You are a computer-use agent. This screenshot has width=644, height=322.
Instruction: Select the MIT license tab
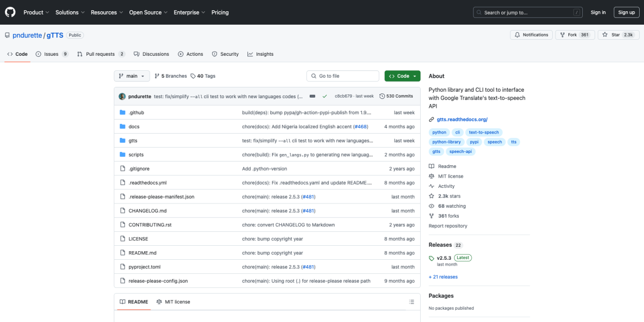(x=173, y=302)
